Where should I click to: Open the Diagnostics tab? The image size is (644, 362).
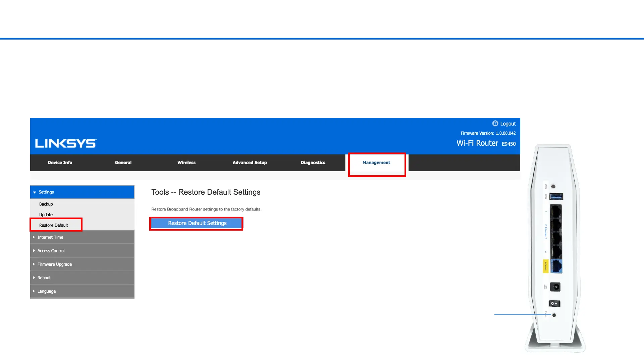(x=313, y=163)
